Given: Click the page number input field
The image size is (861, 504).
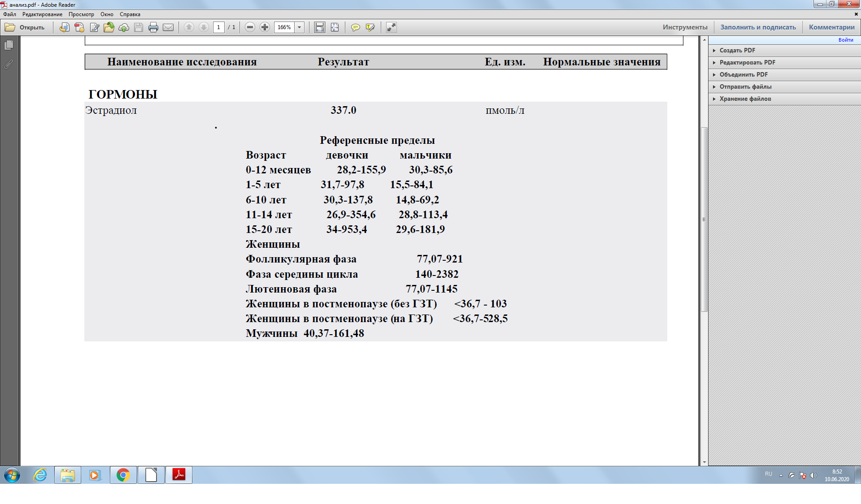Looking at the screenshot, I should coord(219,27).
